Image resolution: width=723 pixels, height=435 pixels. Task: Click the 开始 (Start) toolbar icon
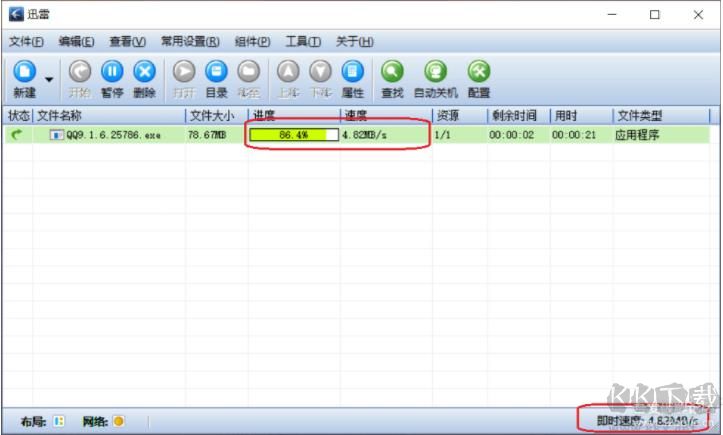(x=80, y=72)
